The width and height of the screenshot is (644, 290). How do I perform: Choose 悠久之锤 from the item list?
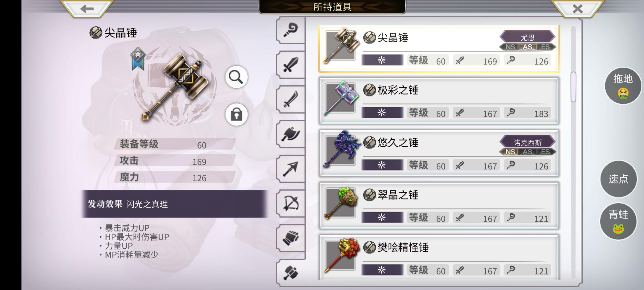(x=439, y=153)
